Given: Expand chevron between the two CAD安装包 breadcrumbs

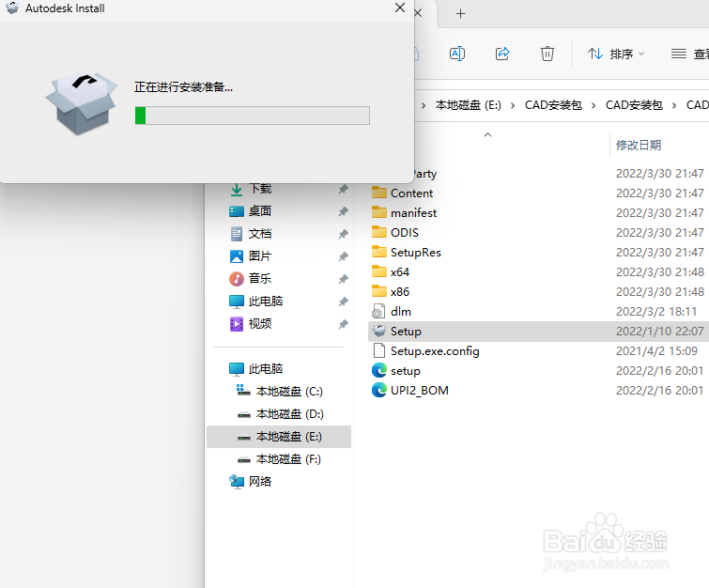Looking at the screenshot, I should (593, 106).
